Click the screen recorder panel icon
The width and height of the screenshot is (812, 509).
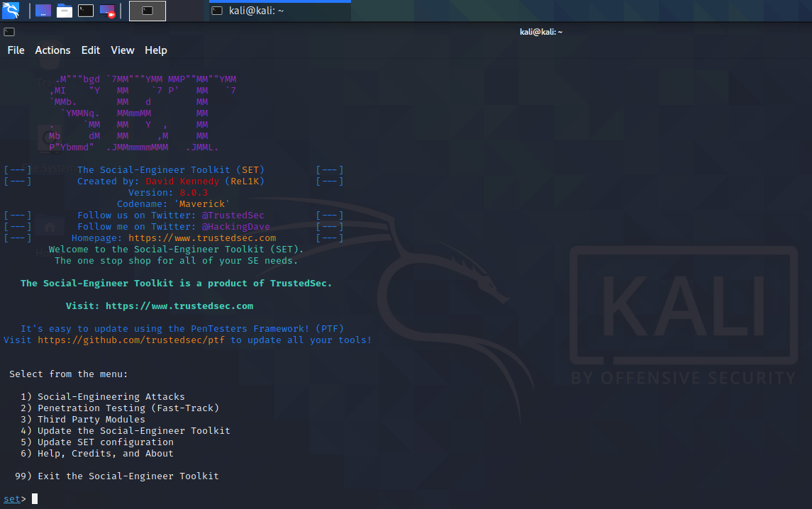[107, 11]
